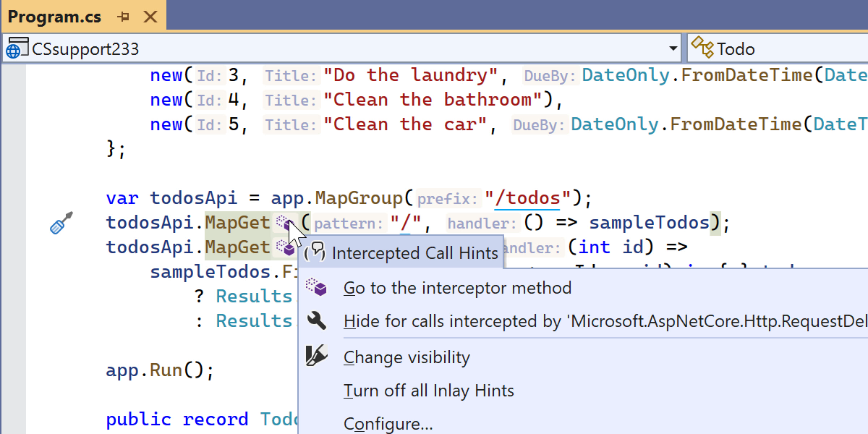Click the app.Run() line in editor
The image size is (868, 434).
pyautogui.click(x=160, y=370)
